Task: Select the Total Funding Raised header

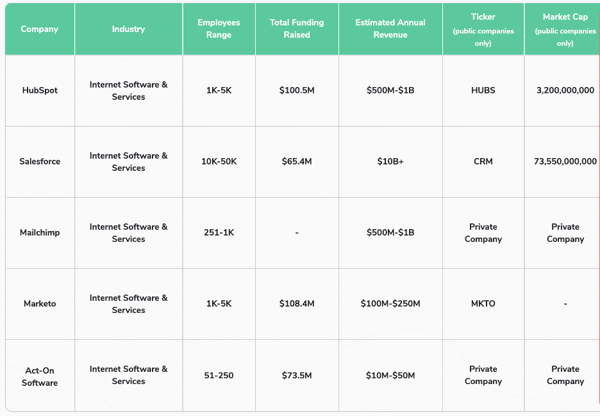Action: [x=296, y=29]
